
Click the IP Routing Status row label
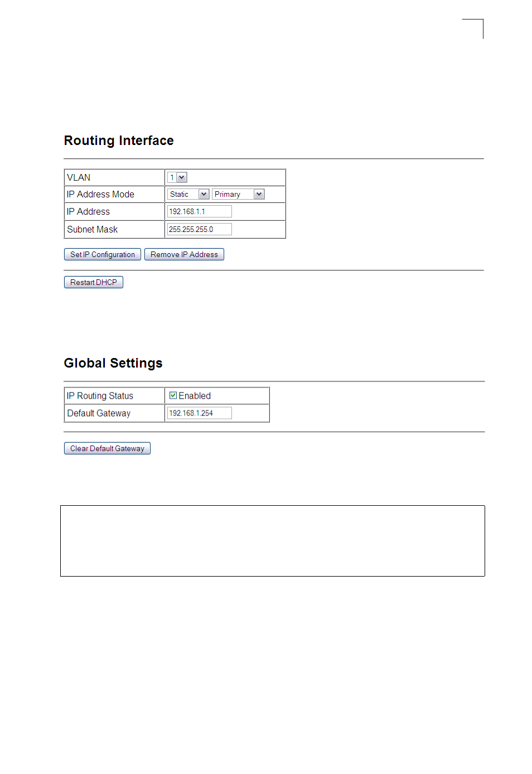(x=100, y=396)
